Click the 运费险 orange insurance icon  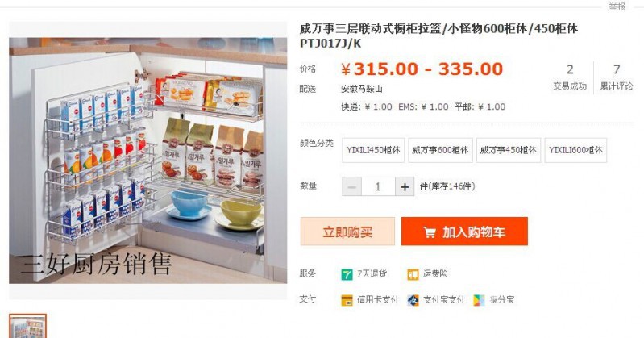pyautogui.click(x=413, y=273)
